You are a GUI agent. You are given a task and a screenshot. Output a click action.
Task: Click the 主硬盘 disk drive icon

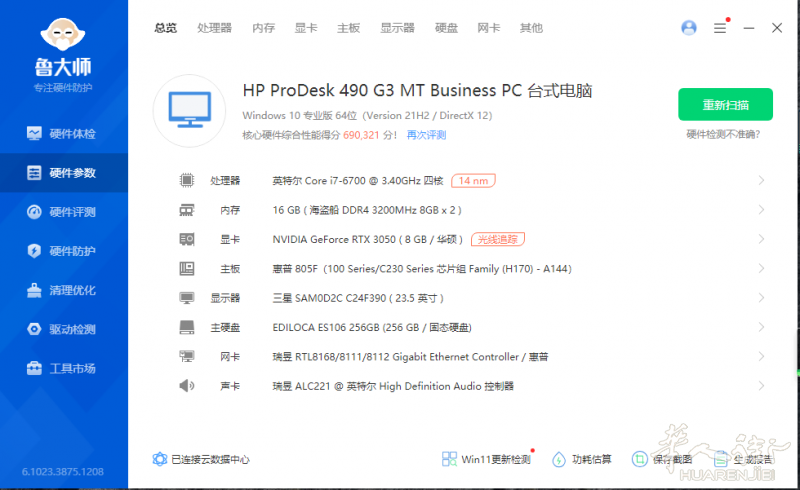coord(187,327)
